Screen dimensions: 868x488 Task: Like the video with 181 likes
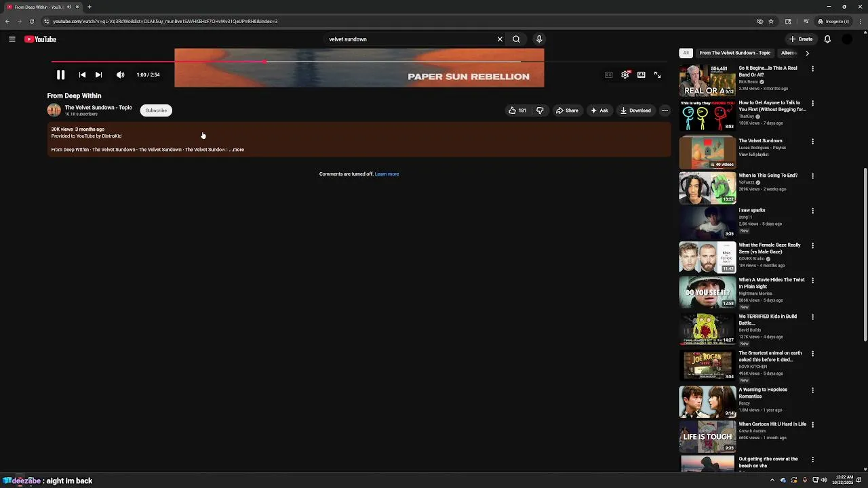(518, 110)
